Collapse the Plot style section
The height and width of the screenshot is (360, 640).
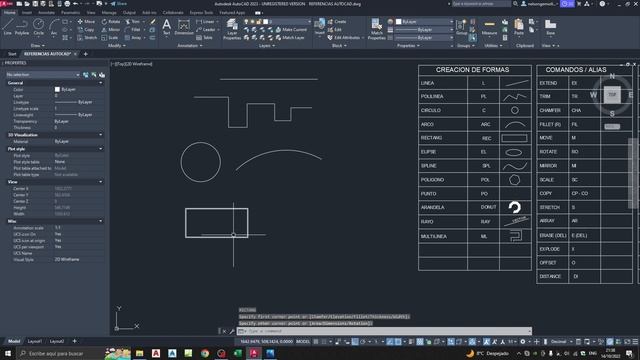click(101, 149)
